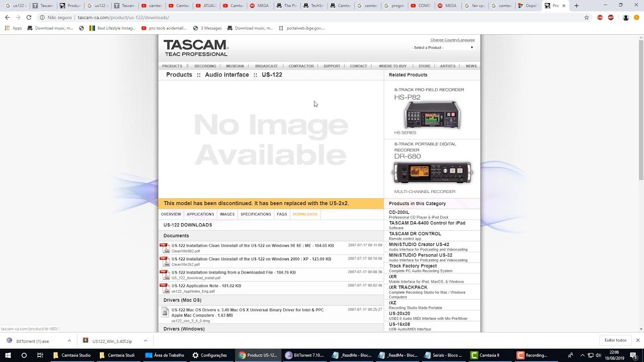Open the 3 Messages bookmark
Image resolution: width=644 pixels, height=362 pixels.
point(206,28)
